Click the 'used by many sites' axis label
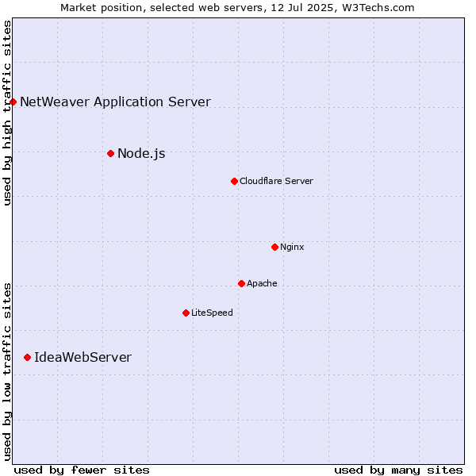476x476 pixels. point(398,470)
